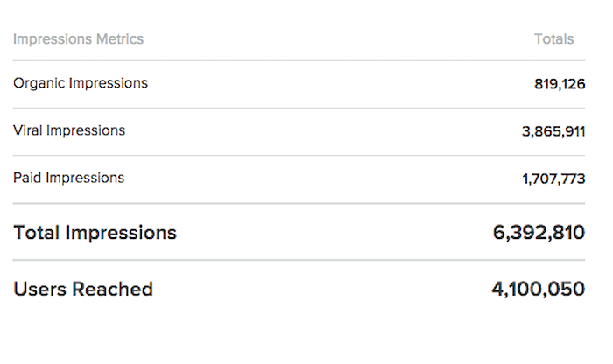The height and width of the screenshot is (364, 613).
Task: Click the divider below the Viral Impressions row
Action: click(299, 156)
